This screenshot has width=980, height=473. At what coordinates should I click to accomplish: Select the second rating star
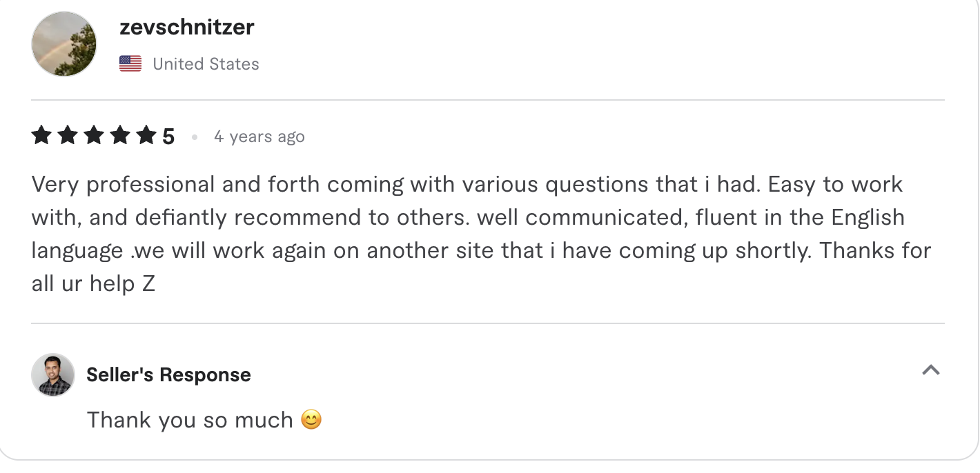pos(66,135)
